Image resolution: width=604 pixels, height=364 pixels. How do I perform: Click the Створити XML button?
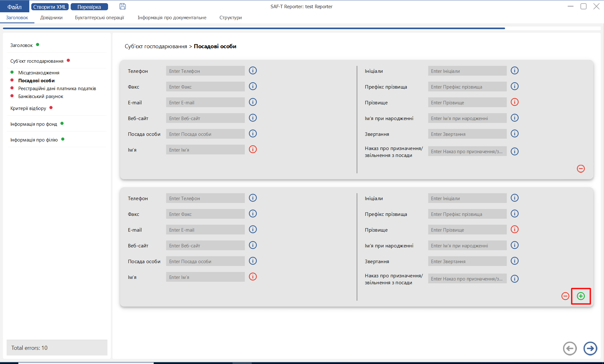click(x=50, y=7)
